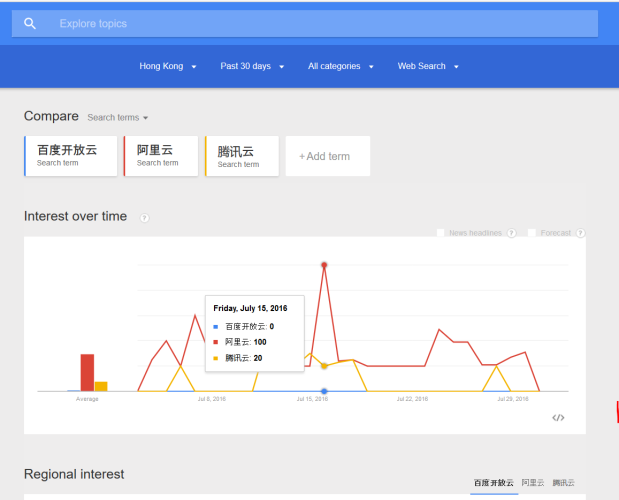Screen dimensions: 619x500
Task: Click the red Average bar for 阿里云
Action: (x=87, y=373)
